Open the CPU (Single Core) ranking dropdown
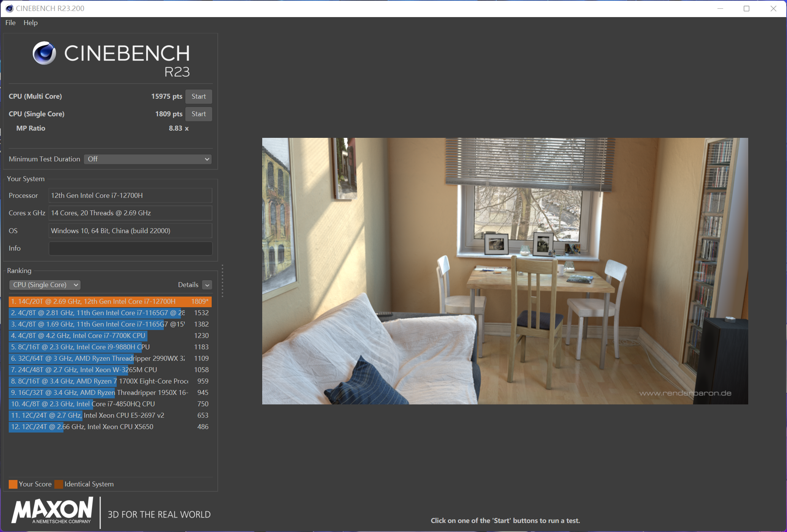Viewport: 787px width, 532px height. [x=45, y=285]
